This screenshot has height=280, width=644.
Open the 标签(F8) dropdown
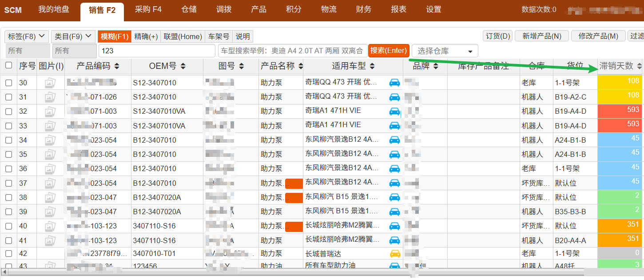point(26,36)
